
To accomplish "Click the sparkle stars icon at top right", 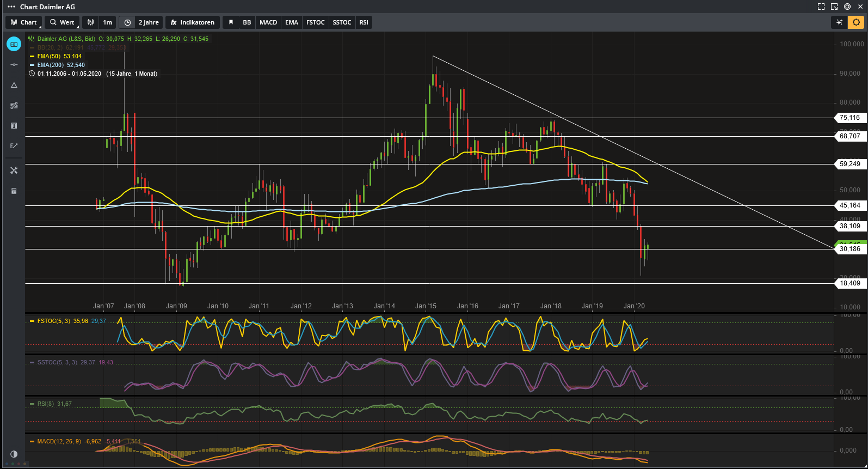I will pos(839,22).
